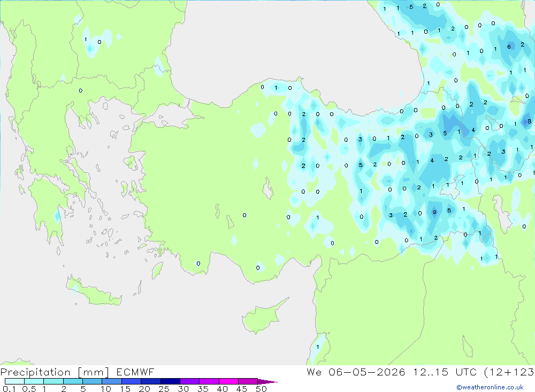535x392 pixels.
Task: Pick the 10–15 mm legend color swatch
Action: tap(112, 381)
